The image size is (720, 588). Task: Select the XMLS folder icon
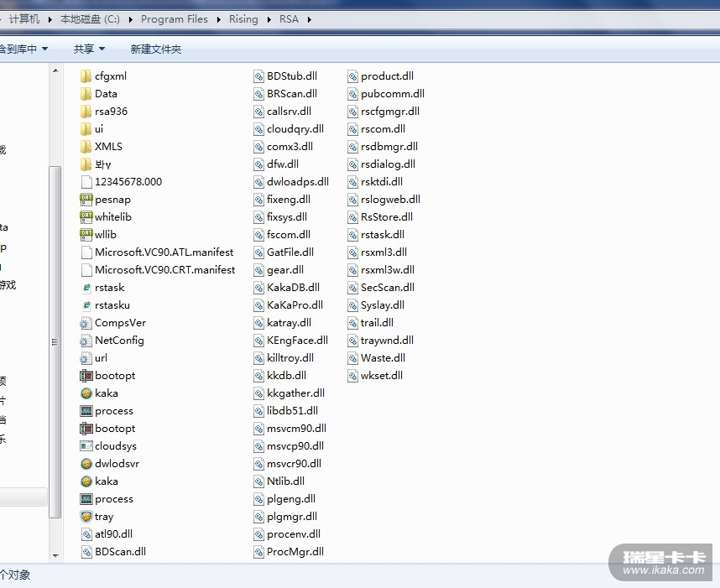click(x=86, y=147)
